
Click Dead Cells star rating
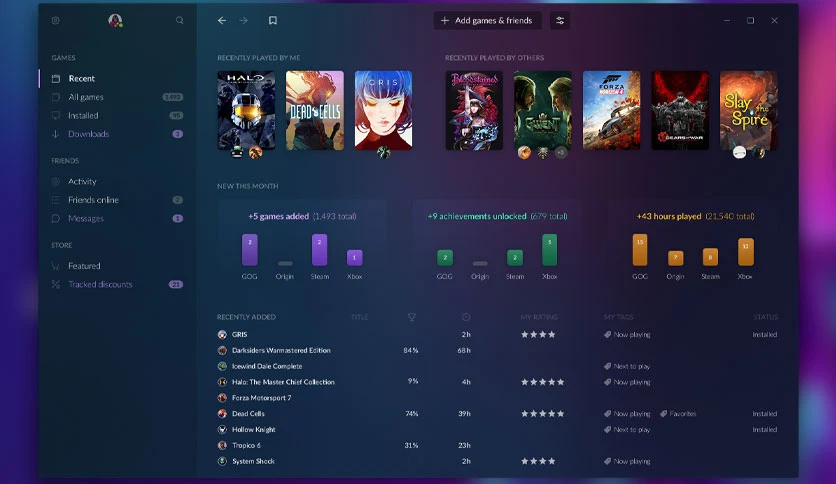[542, 414]
